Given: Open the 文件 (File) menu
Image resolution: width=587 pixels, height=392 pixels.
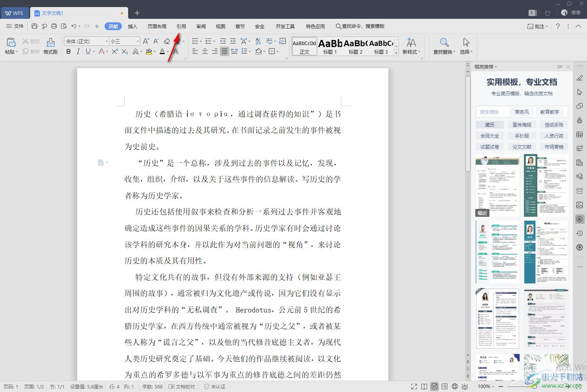Looking at the screenshot, I should point(15,26).
